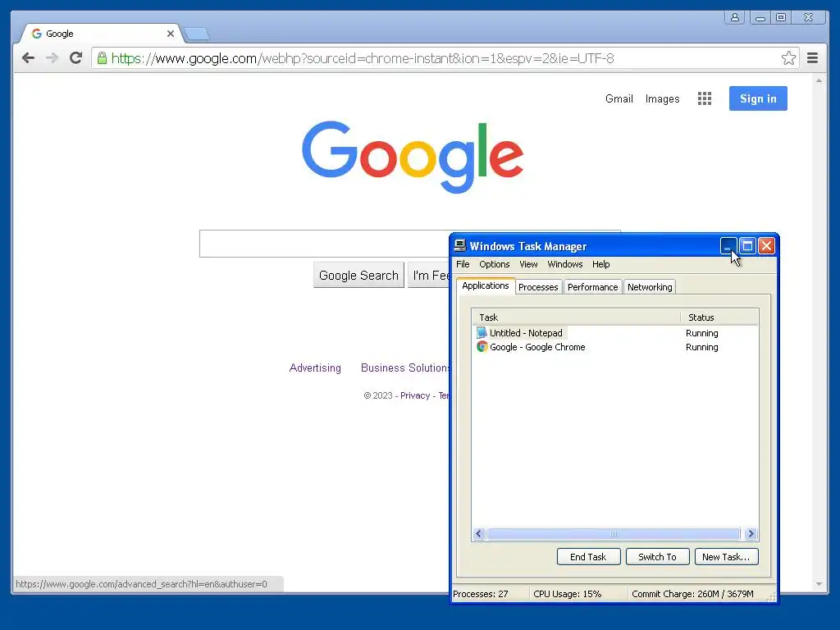Click the Commit Charge status text

692,594
